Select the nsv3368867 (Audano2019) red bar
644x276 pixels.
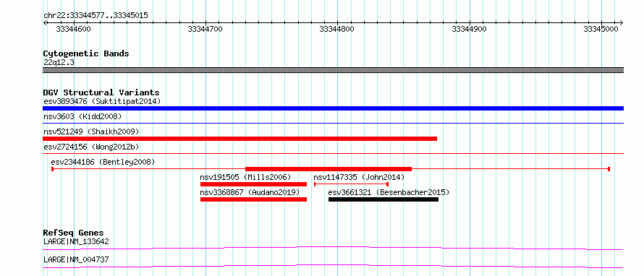pos(254,199)
